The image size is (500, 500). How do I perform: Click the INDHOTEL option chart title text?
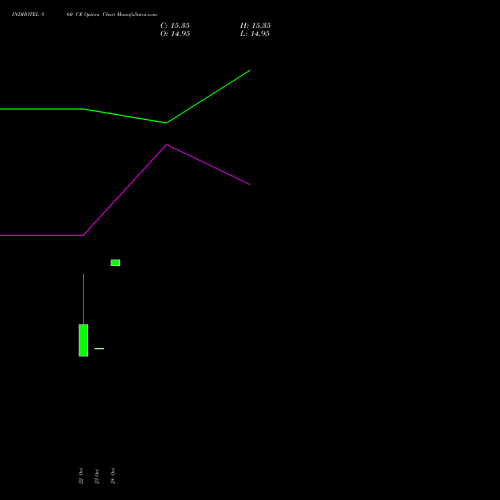(x=84, y=14)
